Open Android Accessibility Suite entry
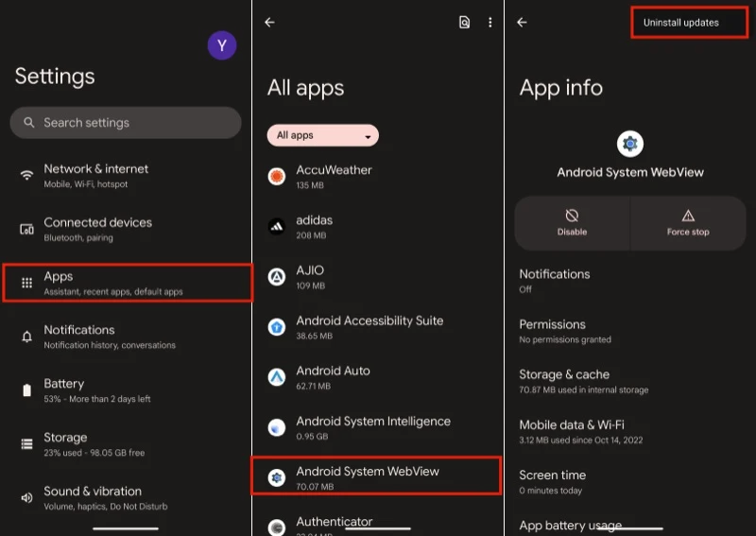This screenshot has width=756, height=536. pyautogui.click(x=377, y=327)
